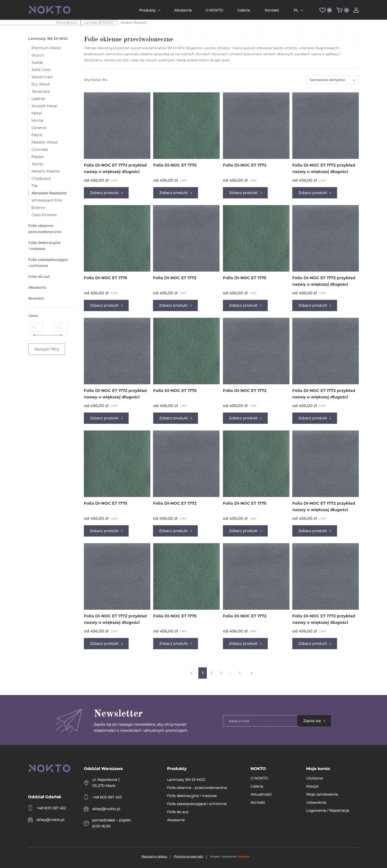Viewport: 387px width, 868px height.
Task: Open Akcesoria in the top navigation
Action: pos(183,10)
